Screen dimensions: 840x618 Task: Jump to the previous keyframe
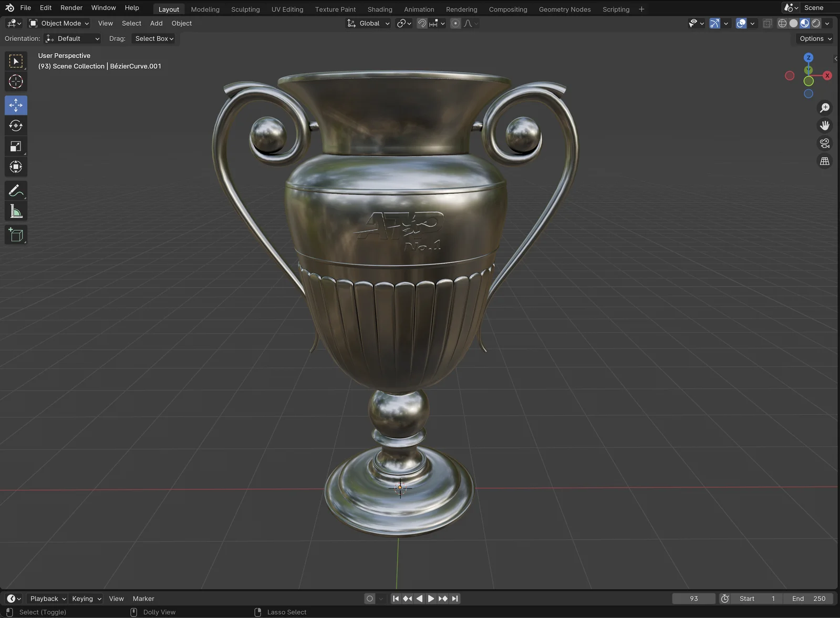pos(407,599)
